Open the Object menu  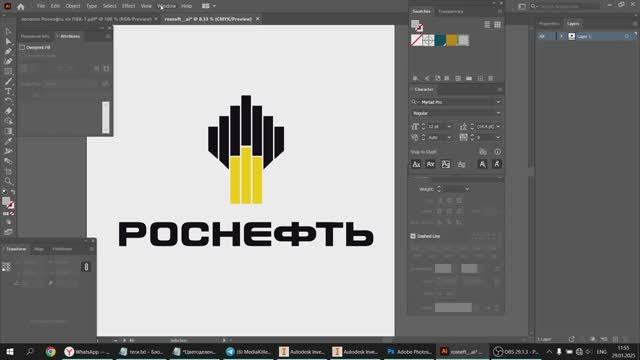73,6
